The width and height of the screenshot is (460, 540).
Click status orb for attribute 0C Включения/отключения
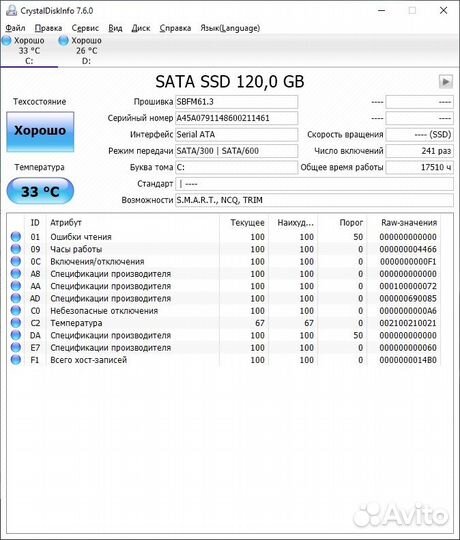click(15, 261)
